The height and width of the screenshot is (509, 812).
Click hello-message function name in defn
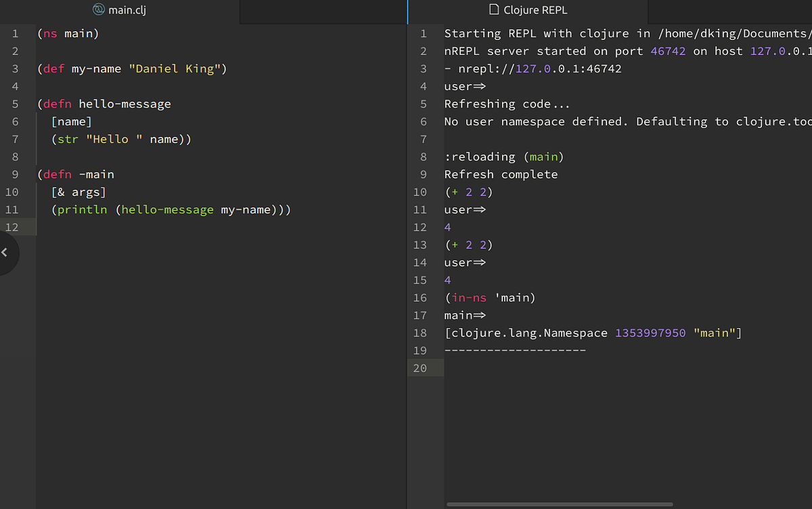(x=125, y=104)
